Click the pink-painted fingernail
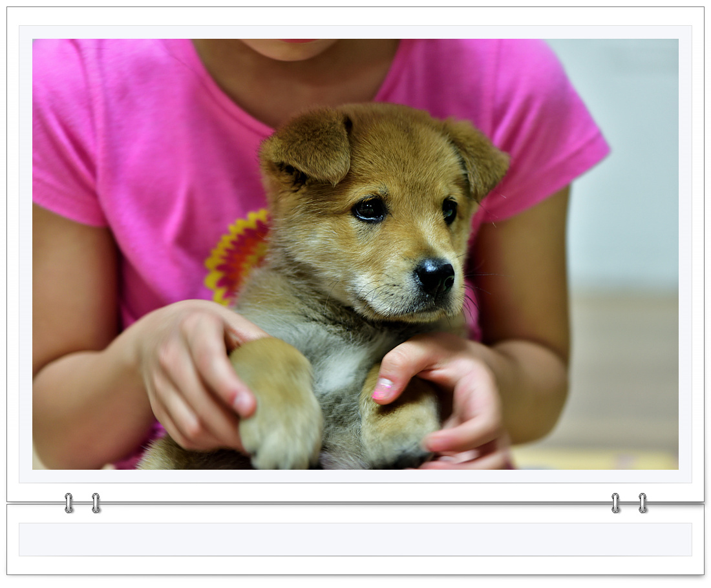 (383, 390)
